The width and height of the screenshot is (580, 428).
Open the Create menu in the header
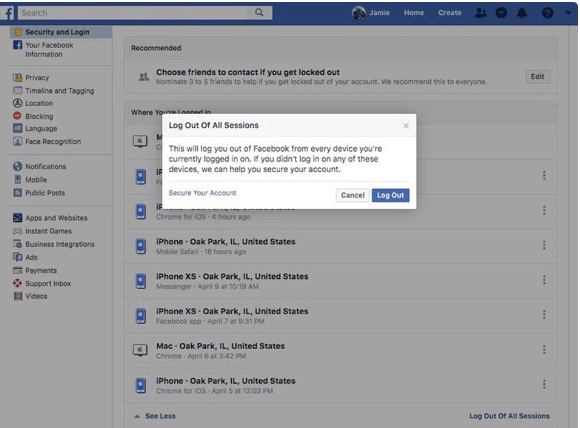[x=449, y=13]
